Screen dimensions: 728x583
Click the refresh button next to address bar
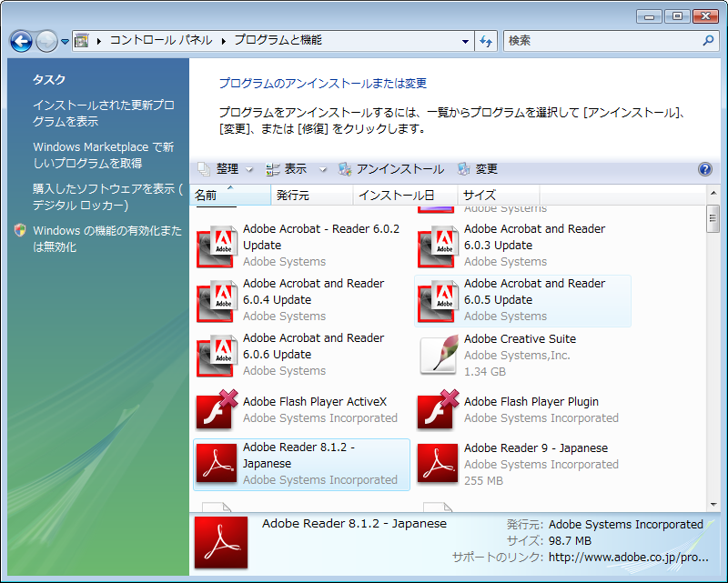(486, 41)
